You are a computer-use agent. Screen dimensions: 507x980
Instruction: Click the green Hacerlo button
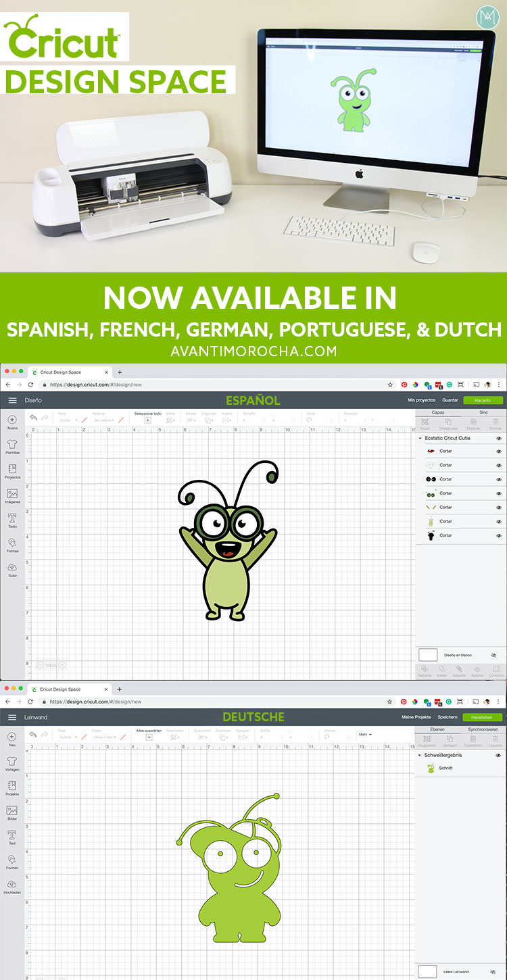483,400
